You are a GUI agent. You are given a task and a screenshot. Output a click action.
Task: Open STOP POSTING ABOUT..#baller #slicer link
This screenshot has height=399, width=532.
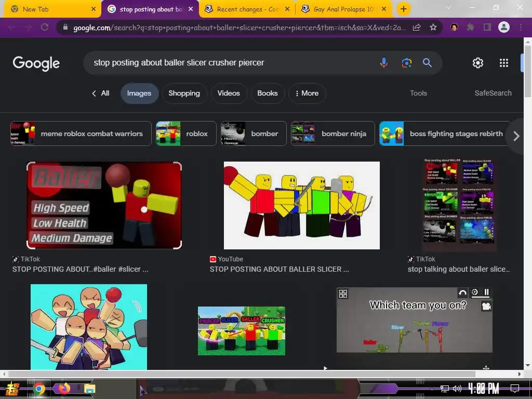click(x=81, y=269)
